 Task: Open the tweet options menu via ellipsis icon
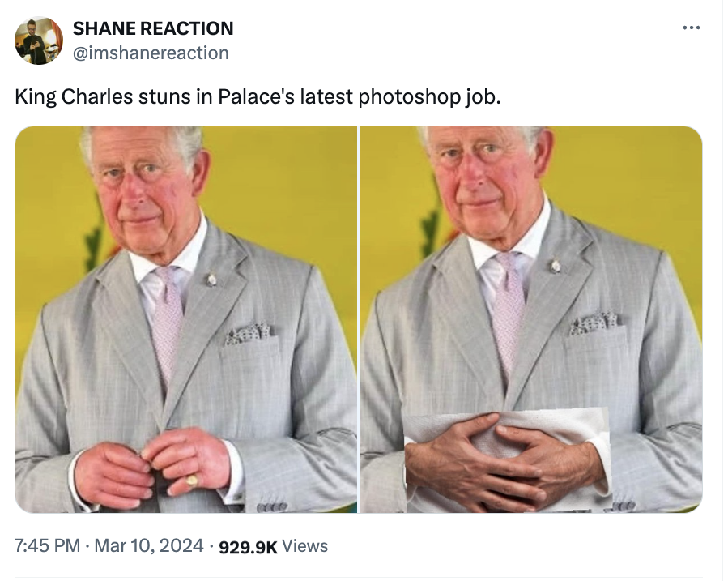(692, 26)
